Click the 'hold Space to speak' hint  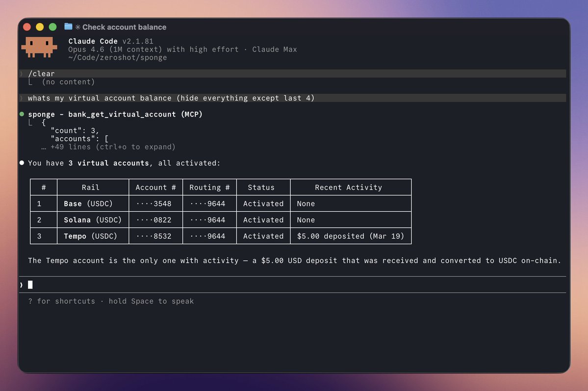point(151,301)
